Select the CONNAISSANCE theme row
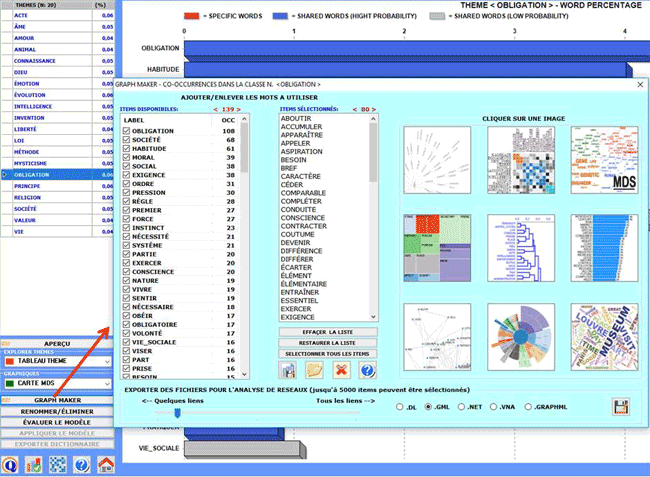Image resolution: width=650 pixels, height=477 pixels. coord(57,61)
